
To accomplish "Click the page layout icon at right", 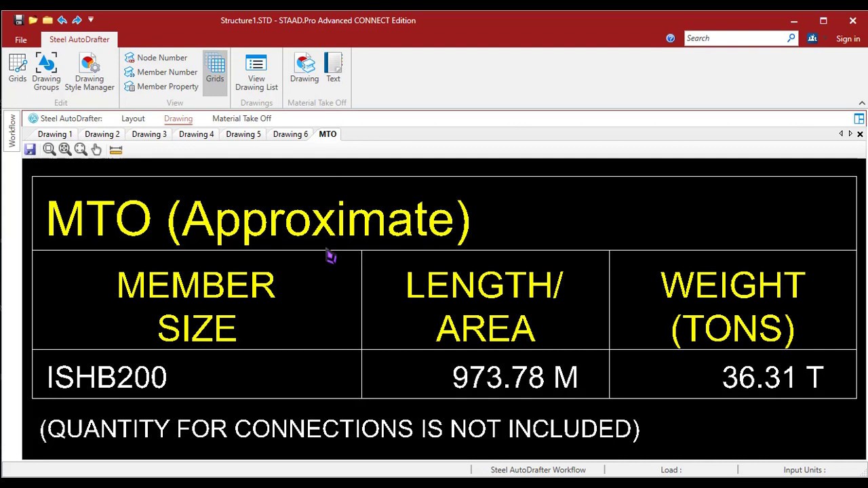I will click(859, 119).
